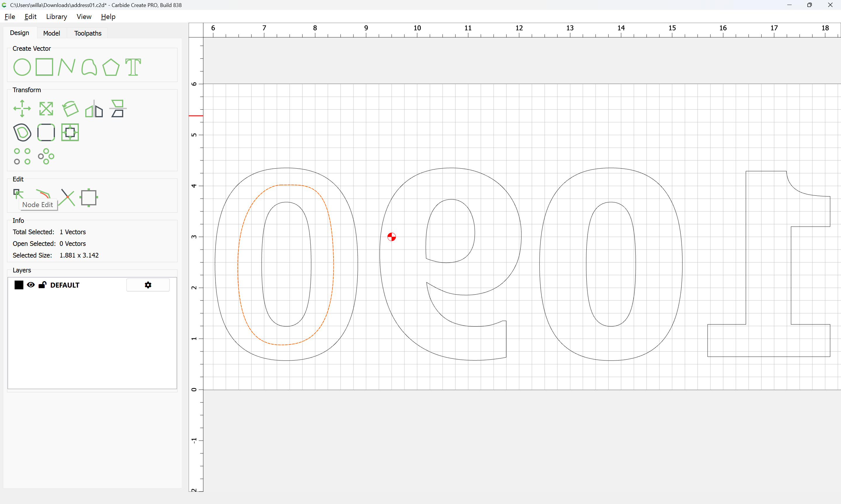
Task: Open the Resize/Scale transform tool
Action: [x=46, y=109]
